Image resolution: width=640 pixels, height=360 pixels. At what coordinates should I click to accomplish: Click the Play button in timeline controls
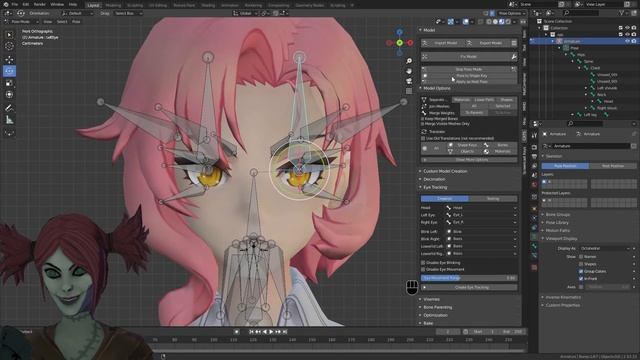click(271, 332)
